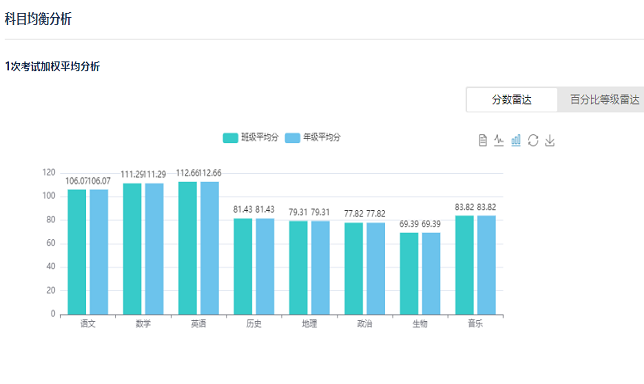Click the green class-average bar for 生物

pyautogui.click(x=409, y=274)
